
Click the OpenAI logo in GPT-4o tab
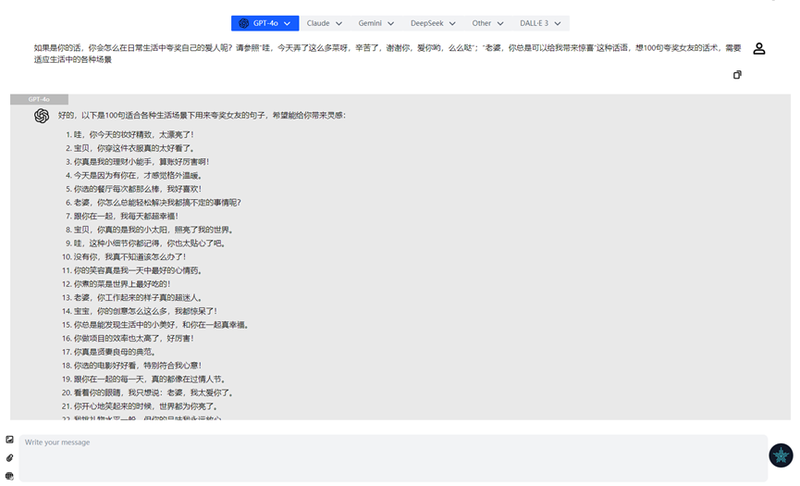pyautogui.click(x=244, y=23)
